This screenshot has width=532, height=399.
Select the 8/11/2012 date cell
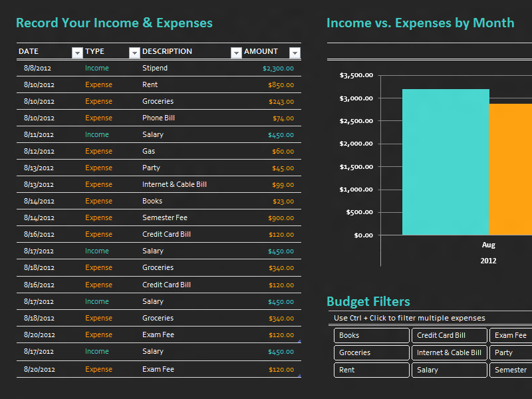pos(39,135)
